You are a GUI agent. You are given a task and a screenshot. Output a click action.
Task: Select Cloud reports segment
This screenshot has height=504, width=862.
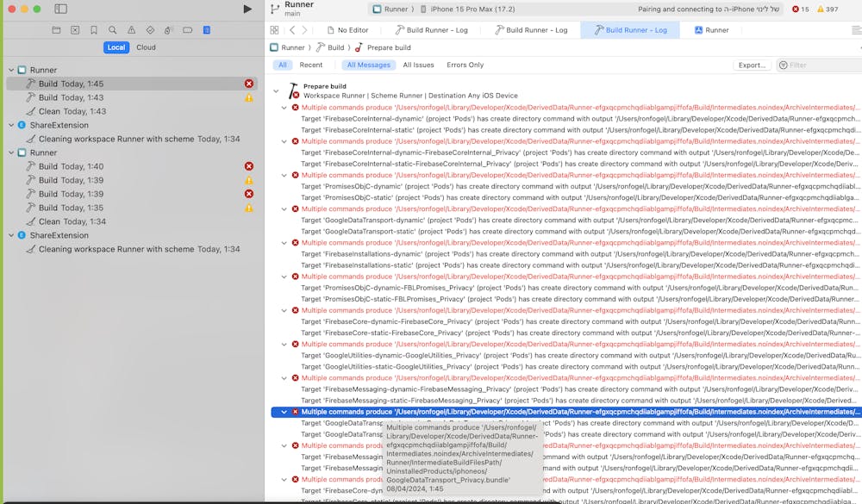[x=146, y=47]
